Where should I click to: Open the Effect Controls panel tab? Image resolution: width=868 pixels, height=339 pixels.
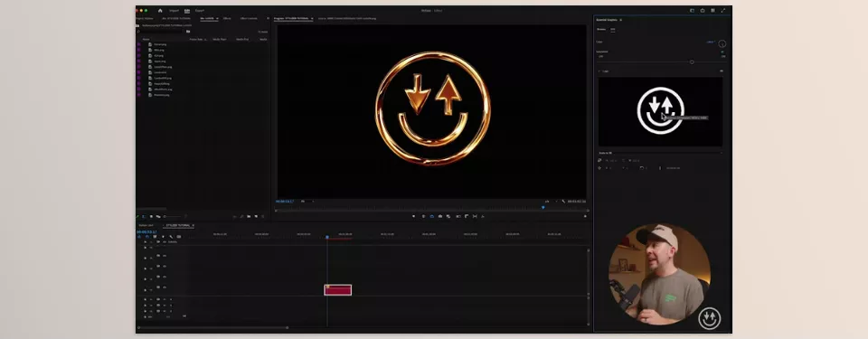[x=249, y=18]
